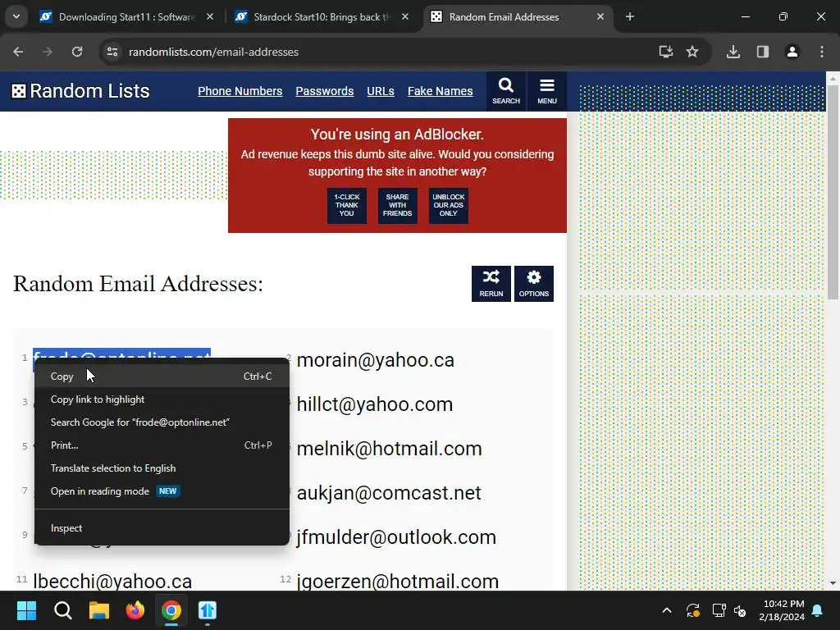Click the Chrome taskbar icon
This screenshot has height=630, width=840.
click(x=171, y=610)
